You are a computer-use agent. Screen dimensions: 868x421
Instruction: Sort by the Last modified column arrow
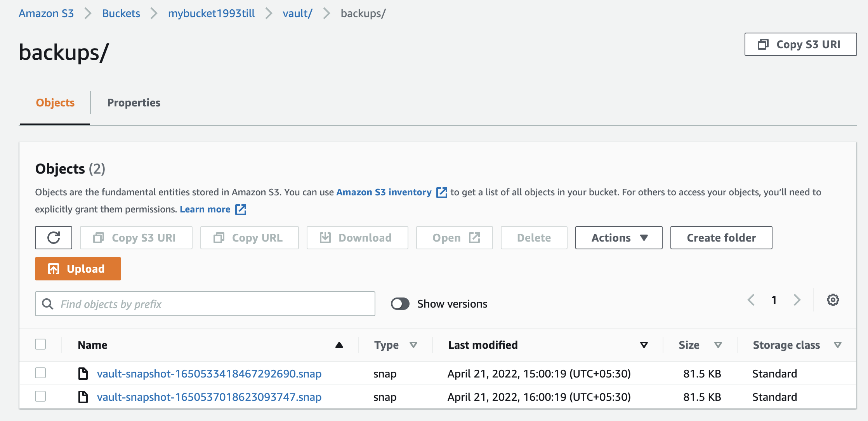(x=644, y=345)
